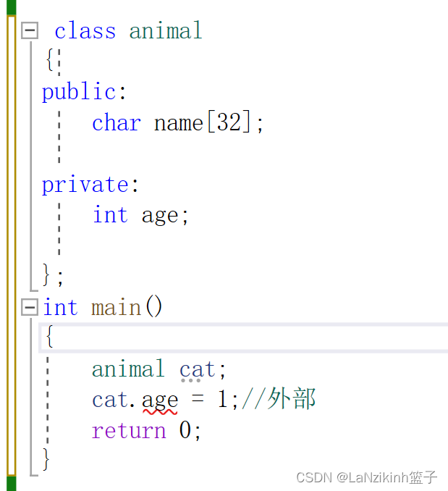Image resolution: width=448 pixels, height=491 pixels.
Task: Click the closing '};' of class animal
Action: coord(53,274)
